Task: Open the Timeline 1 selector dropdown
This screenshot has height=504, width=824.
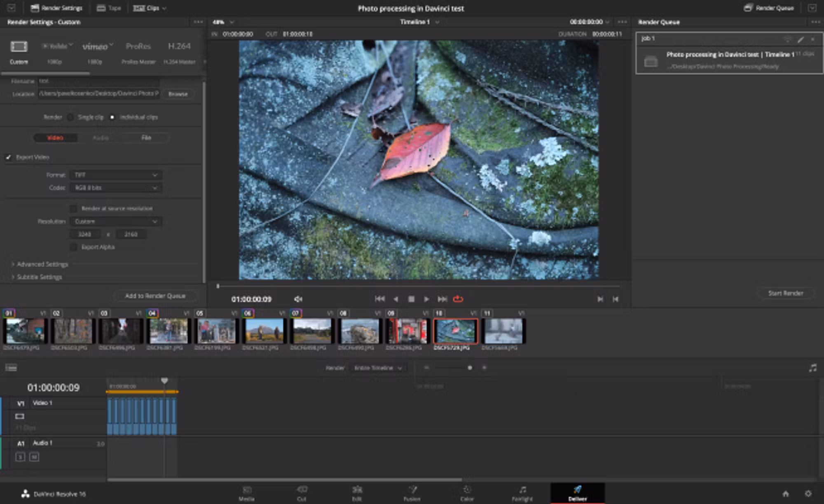Action: (419, 22)
